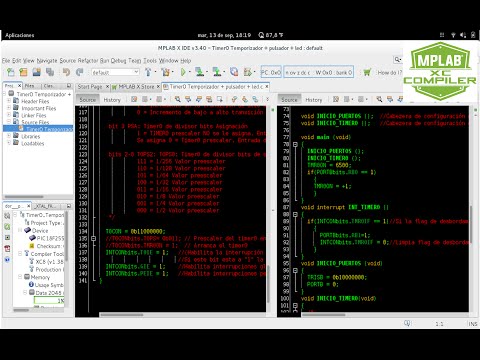
Task: Open the Debug menu
Action: pos(118,60)
